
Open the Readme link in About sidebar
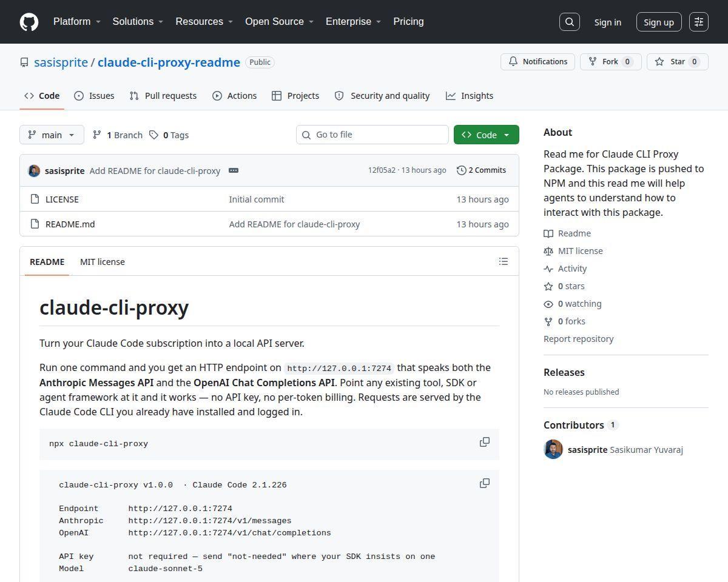click(568, 233)
